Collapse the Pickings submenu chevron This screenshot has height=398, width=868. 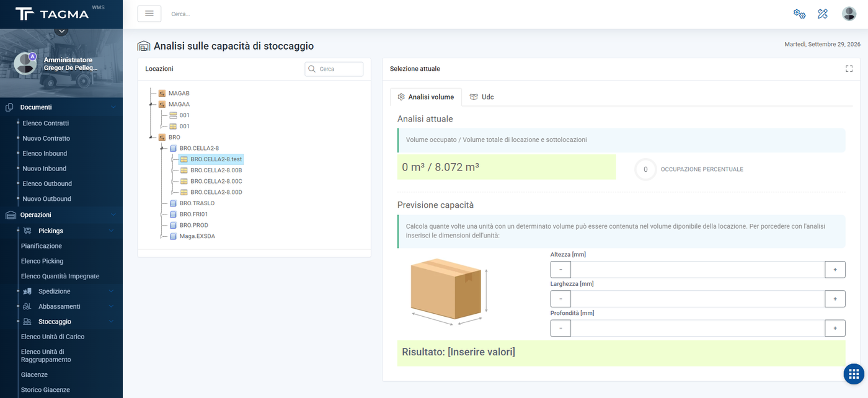click(111, 231)
